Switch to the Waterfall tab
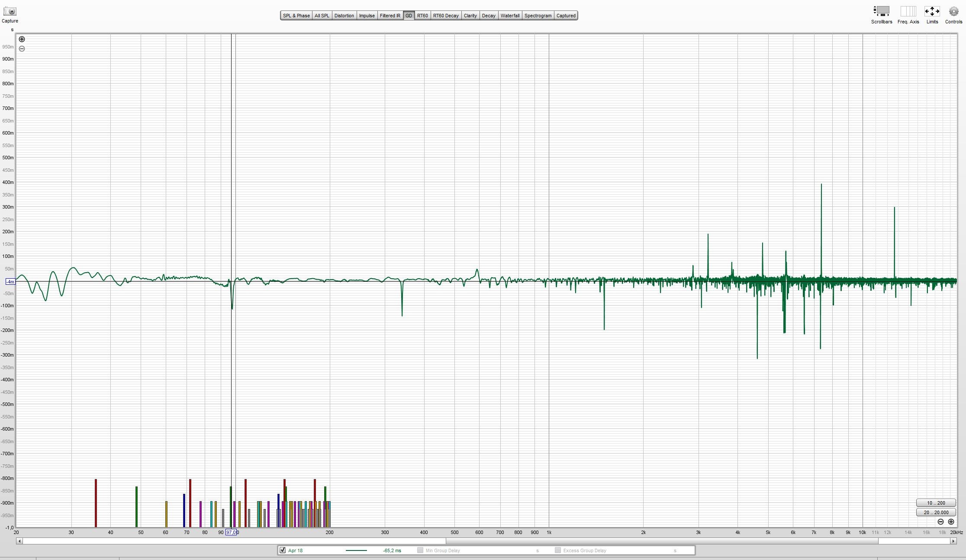Image resolution: width=966 pixels, height=560 pixels. coord(509,16)
